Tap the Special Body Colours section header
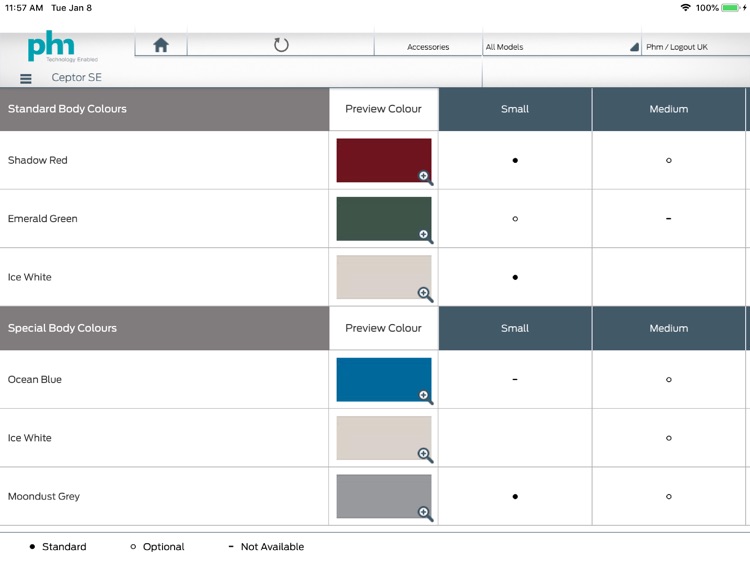The width and height of the screenshot is (750, 562). click(164, 328)
